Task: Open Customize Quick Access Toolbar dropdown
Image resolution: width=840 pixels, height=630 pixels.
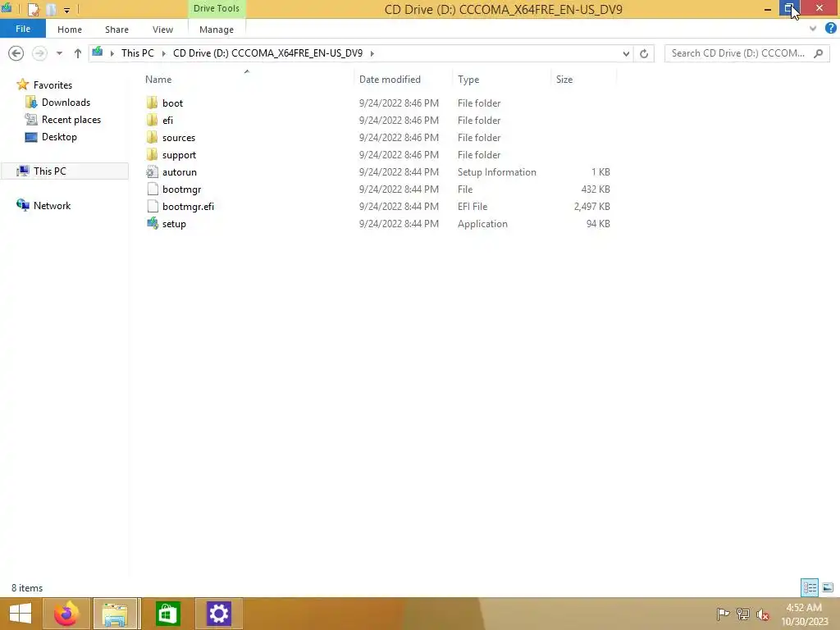Action: (x=66, y=10)
